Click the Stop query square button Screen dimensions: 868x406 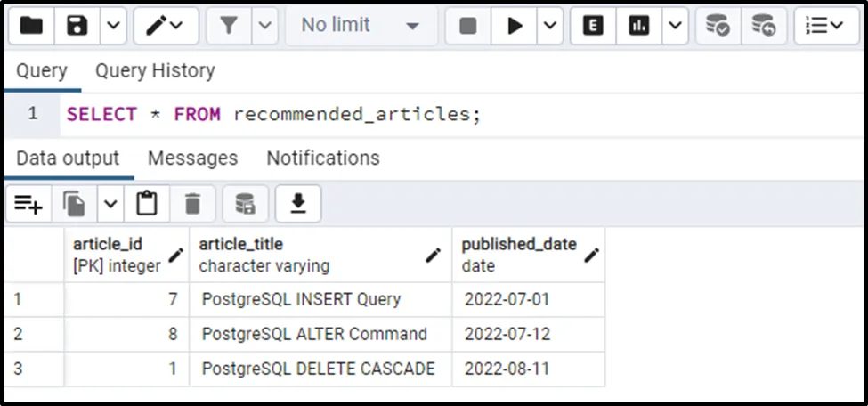tap(468, 27)
